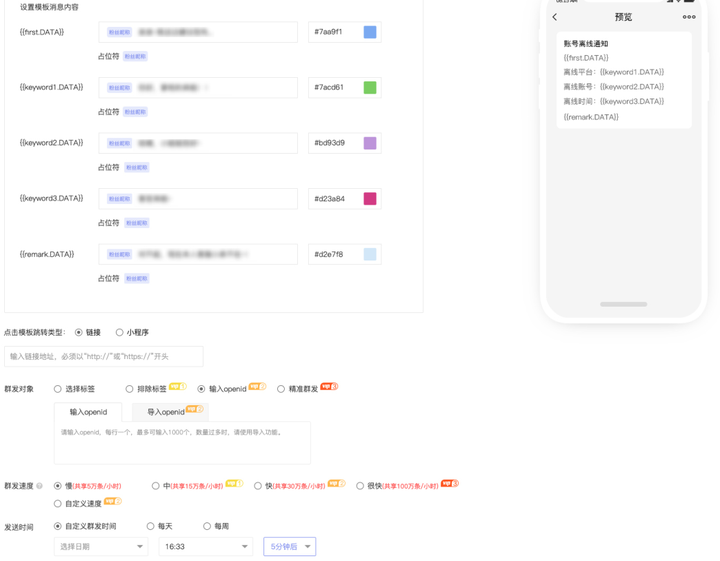Click help icon next to 群发速度
Viewport: 720px width, 561px height.
[39, 486]
